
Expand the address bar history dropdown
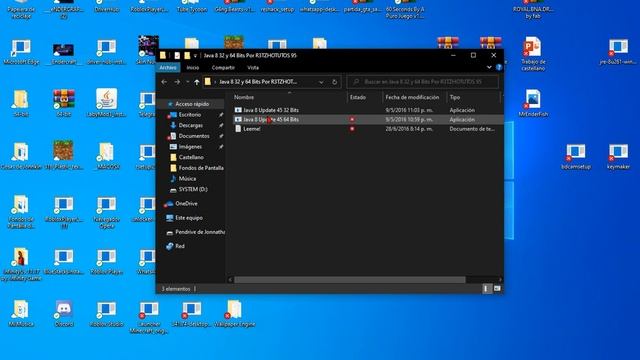click(321, 82)
